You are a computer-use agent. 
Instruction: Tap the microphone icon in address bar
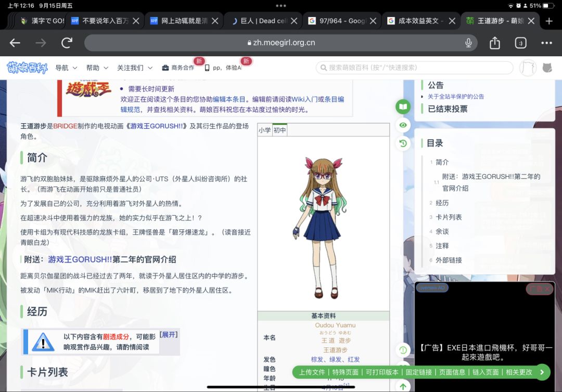coord(468,43)
